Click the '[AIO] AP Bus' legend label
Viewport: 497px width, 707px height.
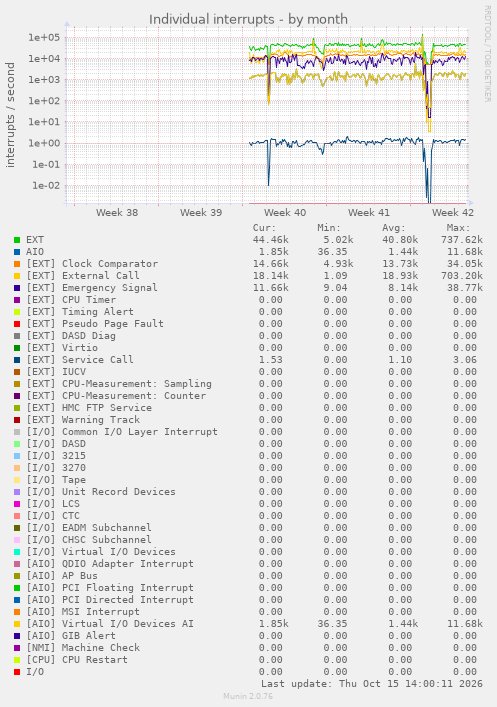(62, 576)
